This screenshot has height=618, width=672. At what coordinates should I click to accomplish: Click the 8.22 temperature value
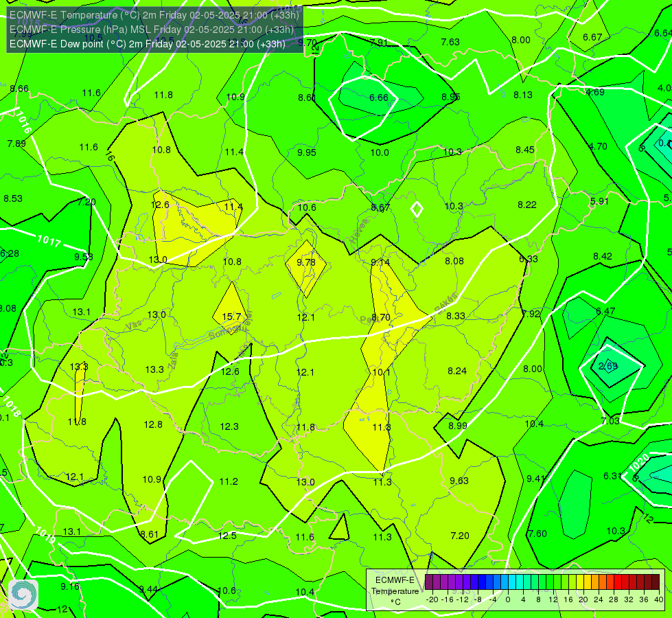[527, 205]
